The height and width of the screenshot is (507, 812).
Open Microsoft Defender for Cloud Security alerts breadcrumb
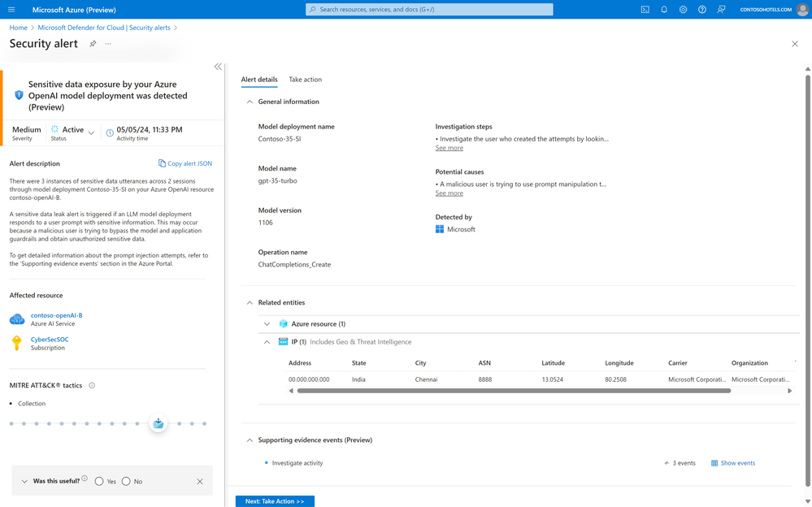[104, 28]
